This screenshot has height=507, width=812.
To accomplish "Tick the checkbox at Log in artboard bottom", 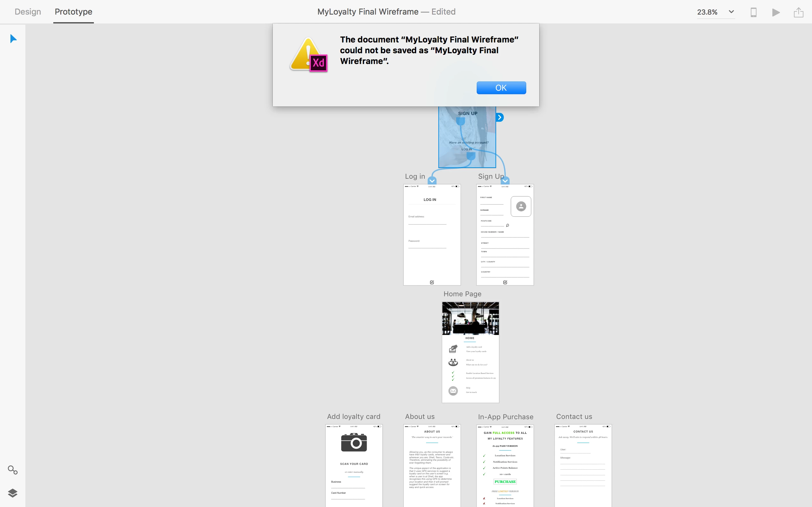I will (x=432, y=282).
